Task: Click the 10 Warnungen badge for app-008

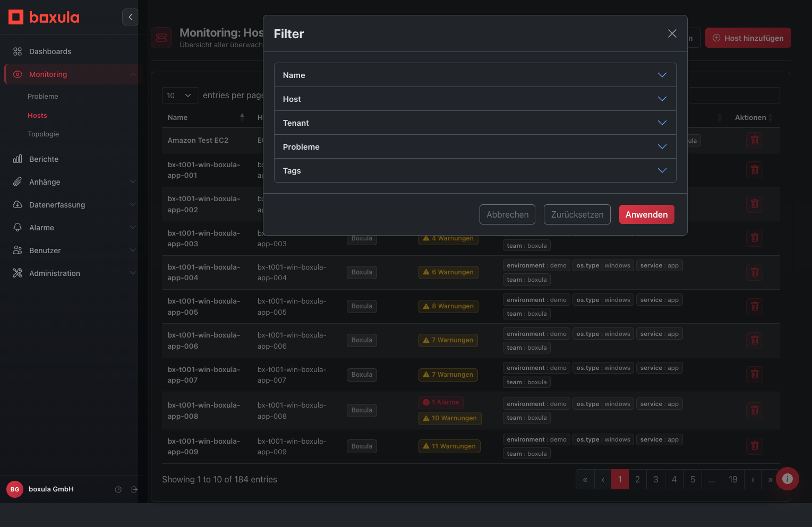Action: click(450, 418)
